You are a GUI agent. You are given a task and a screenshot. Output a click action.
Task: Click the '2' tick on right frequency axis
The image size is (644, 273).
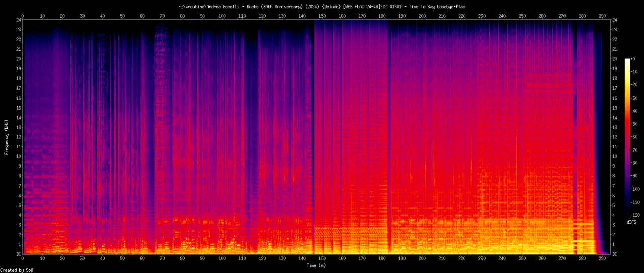(614, 235)
